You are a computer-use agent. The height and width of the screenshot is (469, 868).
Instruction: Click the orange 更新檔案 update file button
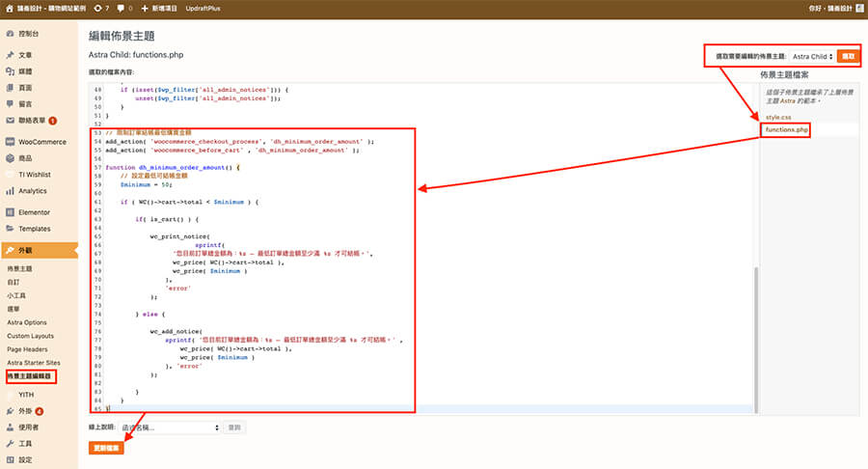107,449
